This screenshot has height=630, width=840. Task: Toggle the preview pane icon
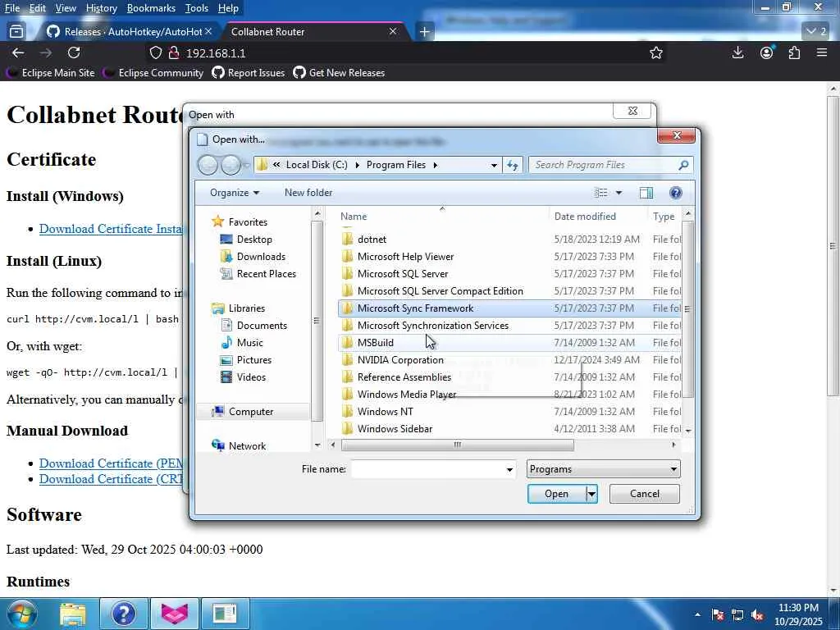tap(646, 193)
